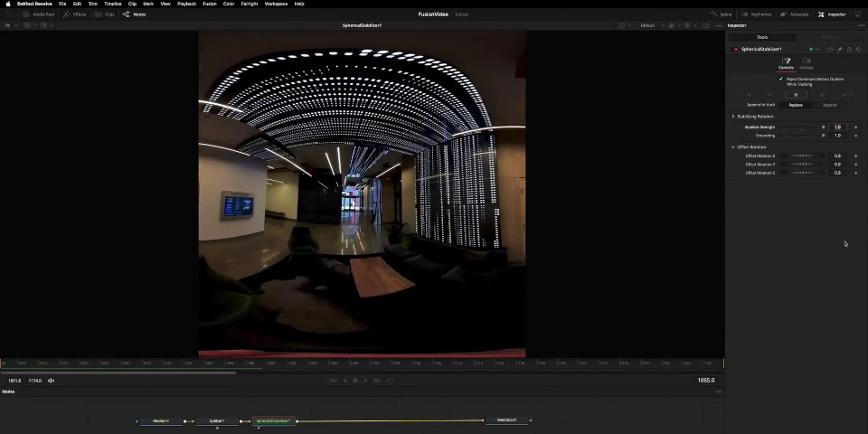Show the Clips panel
Viewport: 868px width, 434px height.
coord(106,14)
